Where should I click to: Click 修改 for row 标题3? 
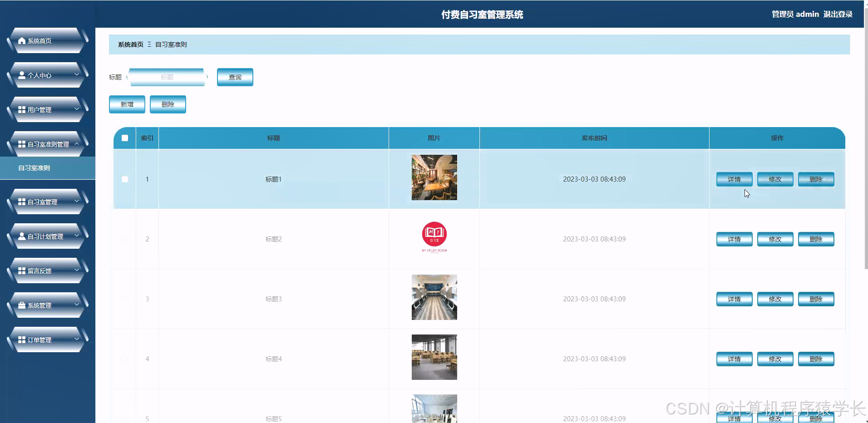pos(775,299)
